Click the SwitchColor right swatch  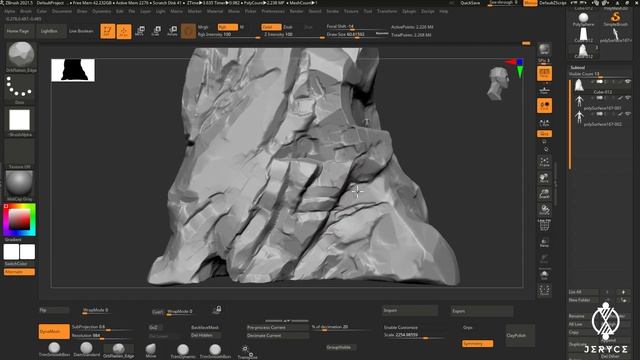[27, 252]
